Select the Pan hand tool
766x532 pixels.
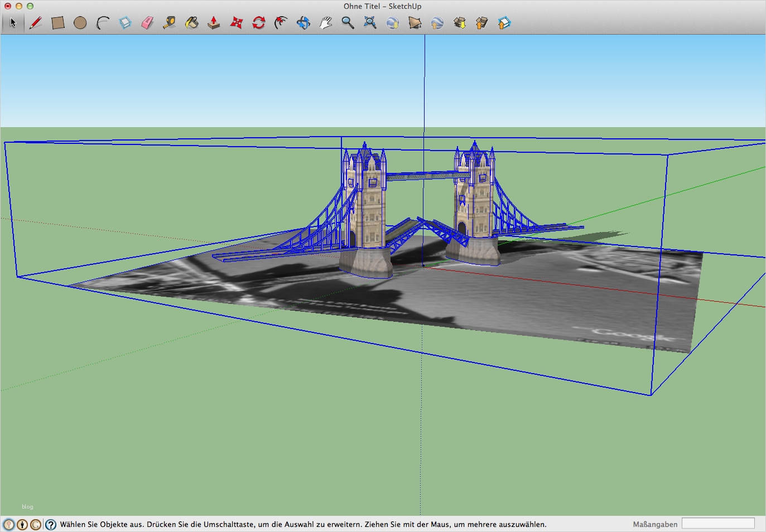(326, 23)
